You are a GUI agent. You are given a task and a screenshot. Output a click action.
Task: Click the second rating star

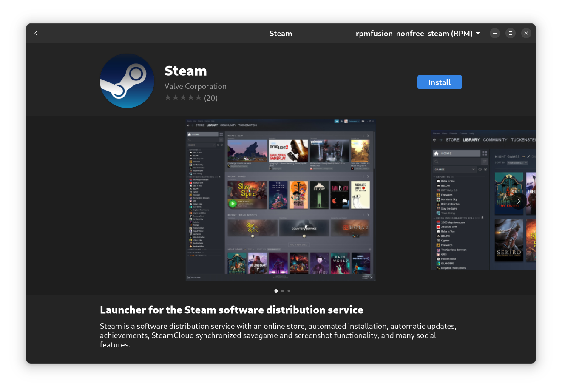coord(176,97)
